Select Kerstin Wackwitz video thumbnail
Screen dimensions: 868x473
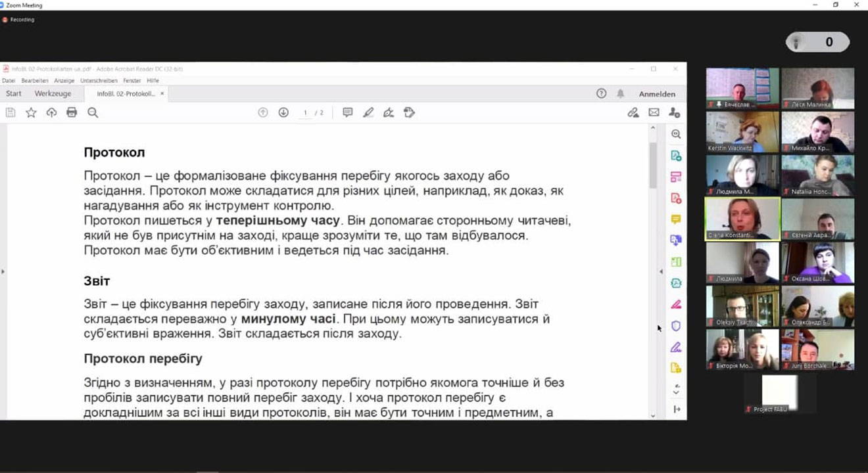[742, 131]
